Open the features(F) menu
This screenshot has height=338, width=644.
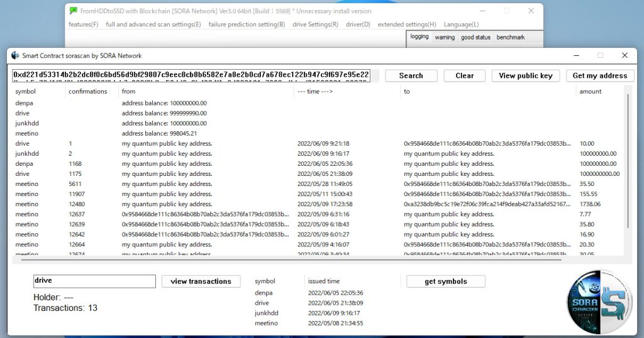click(84, 25)
